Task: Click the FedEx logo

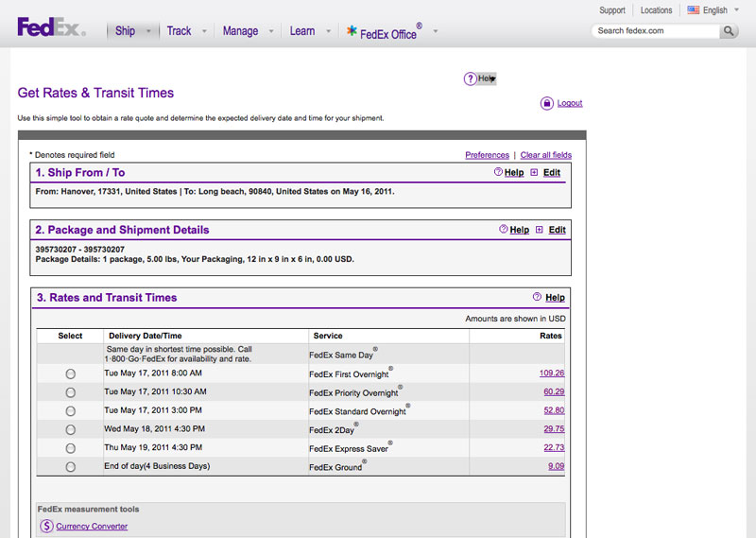Action: click(x=52, y=27)
